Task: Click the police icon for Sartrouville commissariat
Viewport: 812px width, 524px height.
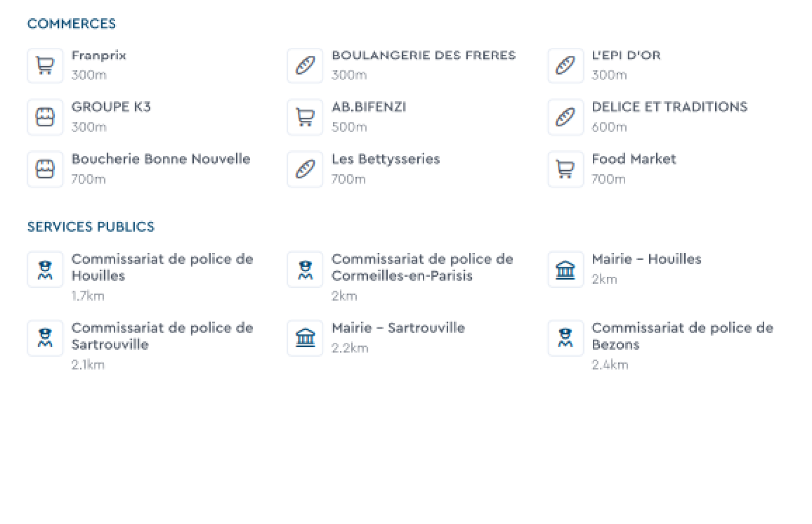Action: tap(45, 338)
